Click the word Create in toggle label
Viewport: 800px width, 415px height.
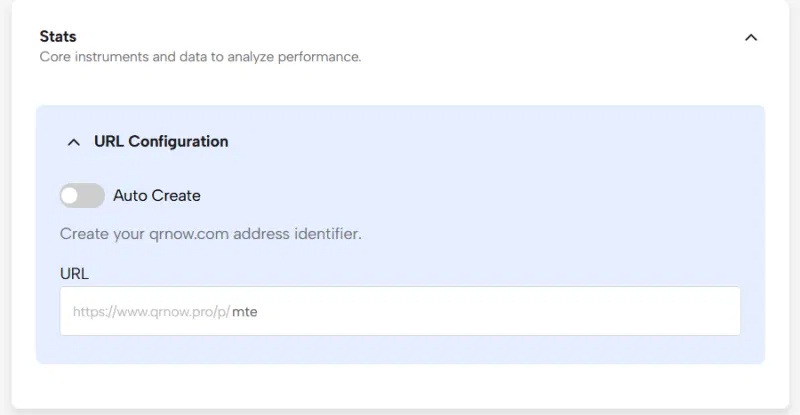coord(175,196)
